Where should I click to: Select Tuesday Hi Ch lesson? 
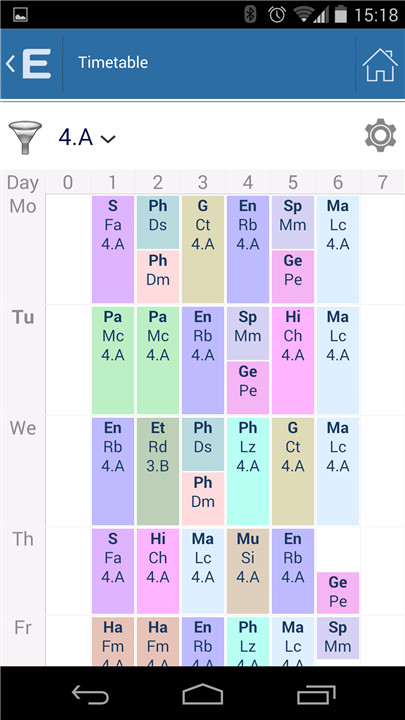(x=293, y=360)
